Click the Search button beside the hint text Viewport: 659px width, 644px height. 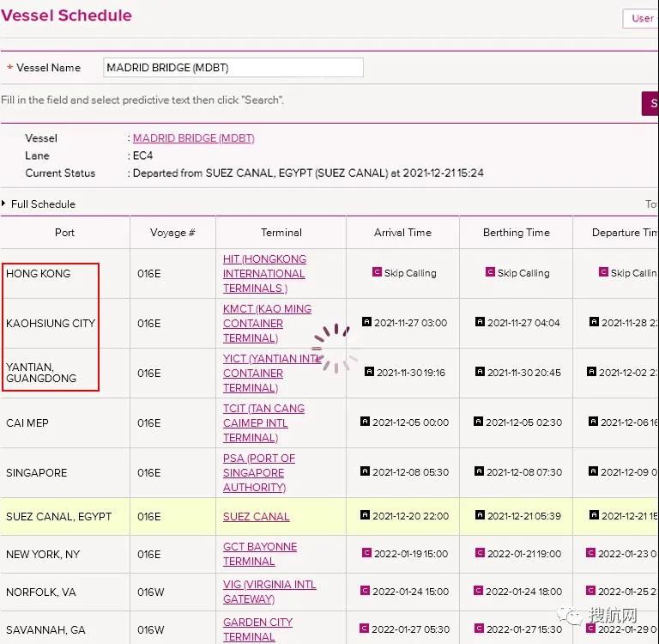tap(650, 103)
